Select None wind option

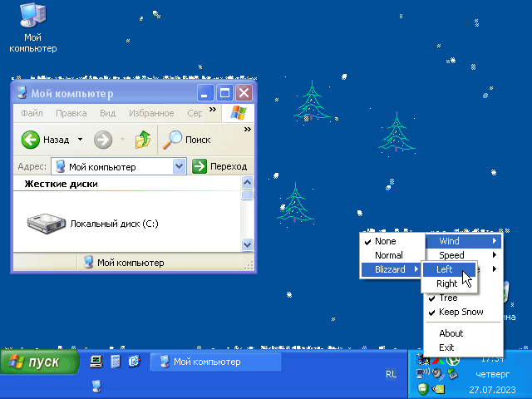392,241
